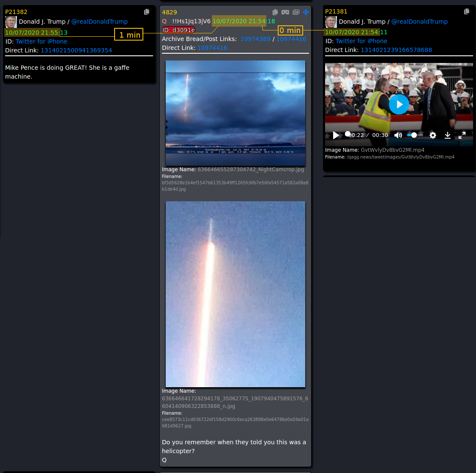The image size is (476, 473).
Task: Open direct link 1314021239166578688
Action: click(x=396, y=50)
